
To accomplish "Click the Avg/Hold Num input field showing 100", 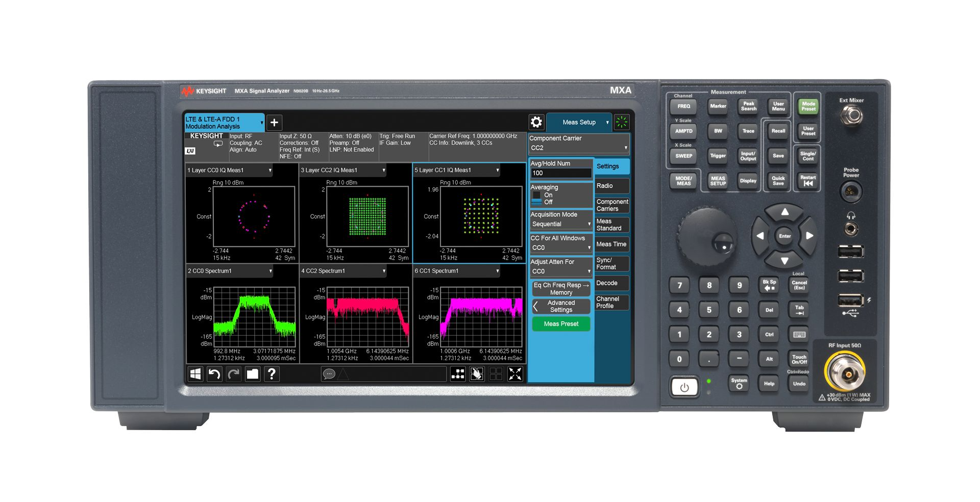I will point(560,173).
